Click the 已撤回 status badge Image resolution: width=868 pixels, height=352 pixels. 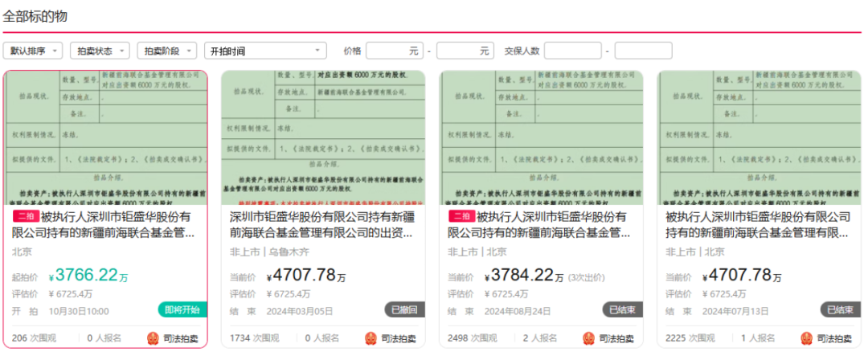click(x=404, y=310)
